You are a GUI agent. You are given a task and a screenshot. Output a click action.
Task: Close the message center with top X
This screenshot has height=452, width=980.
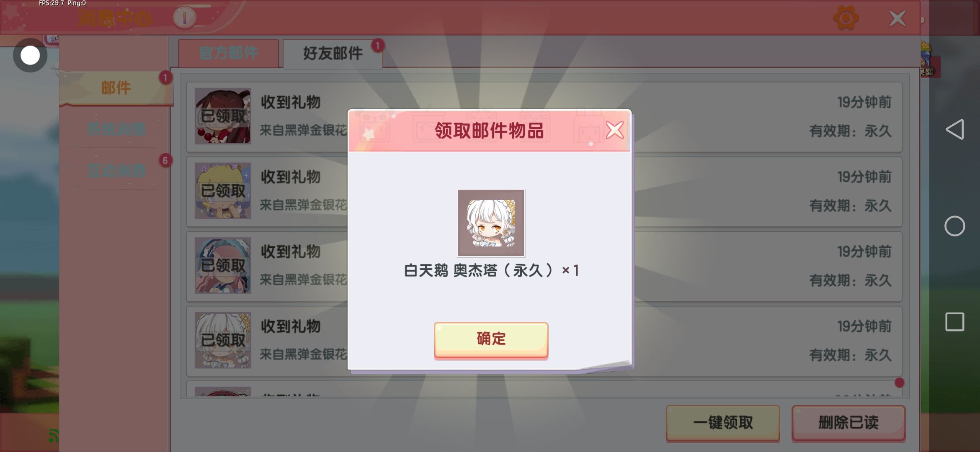click(897, 18)
